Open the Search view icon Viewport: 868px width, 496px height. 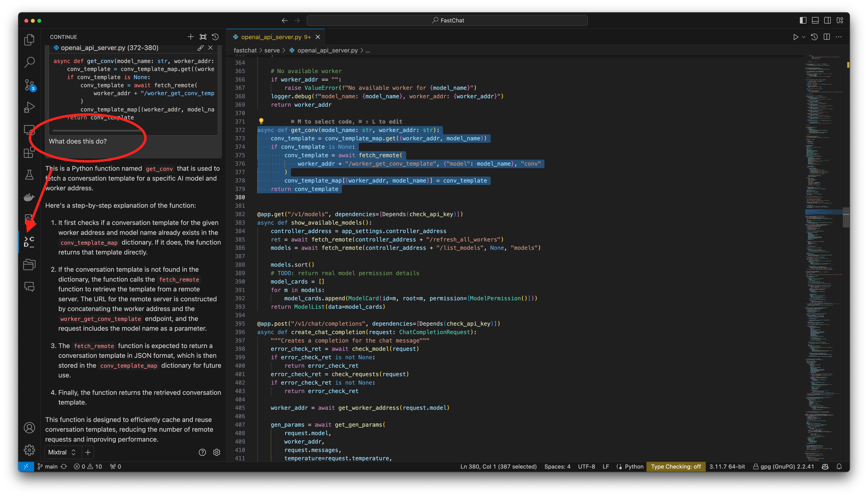click(29, 62)
